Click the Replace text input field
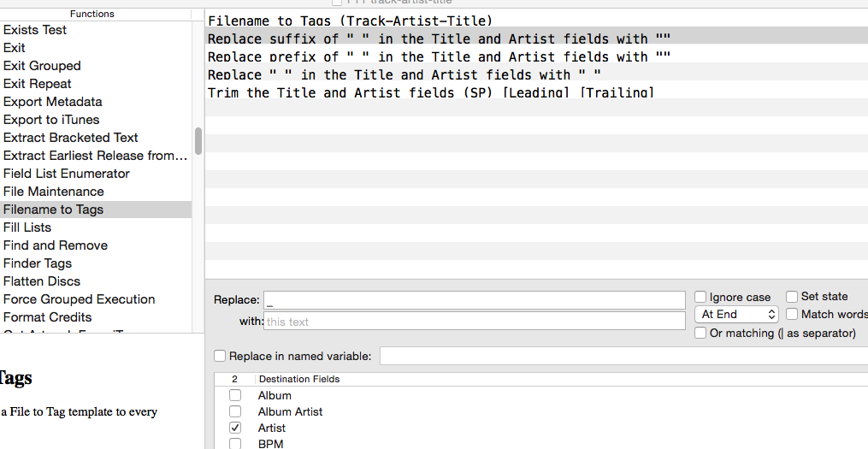 pyautogui.click(x=475, y=300)
